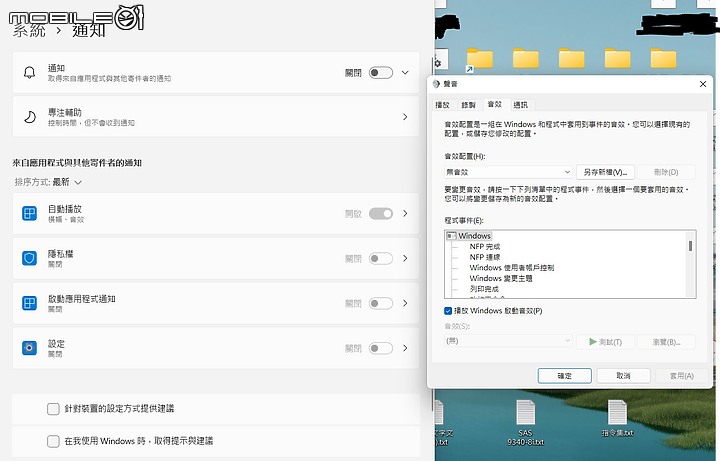Screen dimensions: 720x461
Task: Open 自動播放 details chevron
Action: pos(405,214)
